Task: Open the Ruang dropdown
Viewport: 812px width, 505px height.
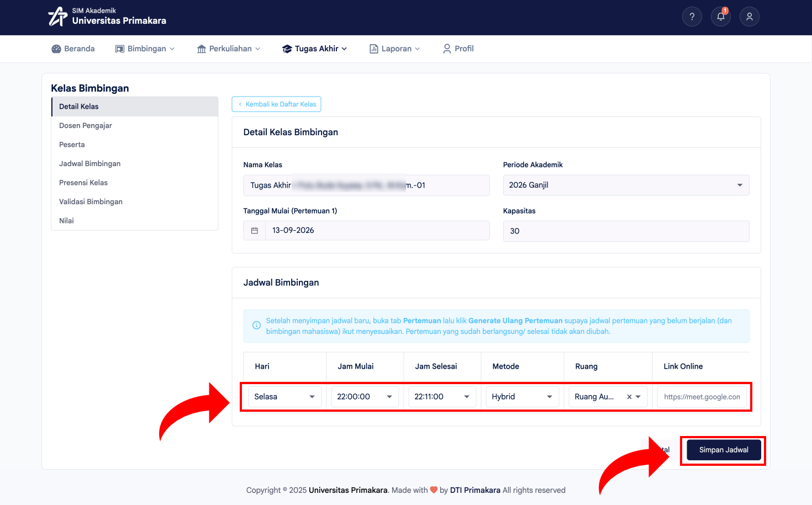Action: tap(608, 397)
